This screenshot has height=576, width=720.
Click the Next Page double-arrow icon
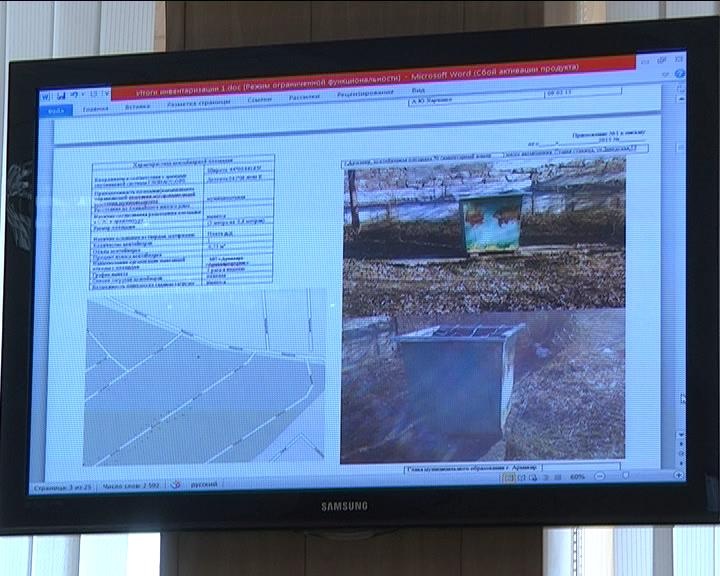pyautogui.click(x=681, y=463)
